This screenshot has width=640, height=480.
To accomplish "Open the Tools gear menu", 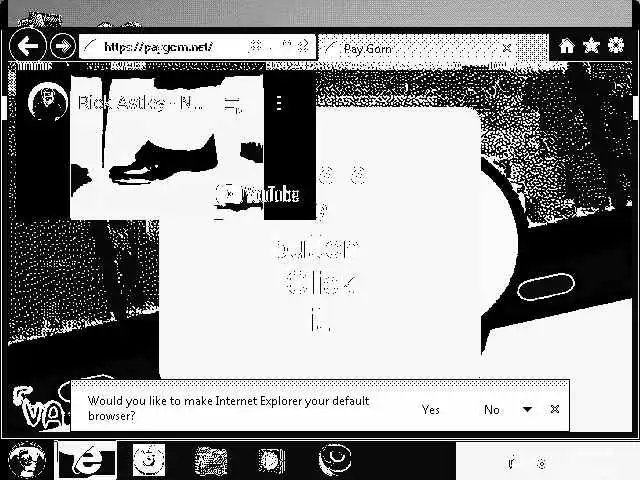I will pyautogui.click(x=616, y=45).
